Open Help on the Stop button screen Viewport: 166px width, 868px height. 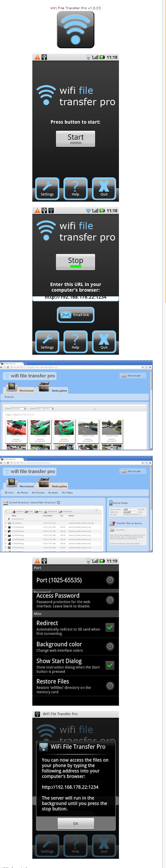[75, 342]
